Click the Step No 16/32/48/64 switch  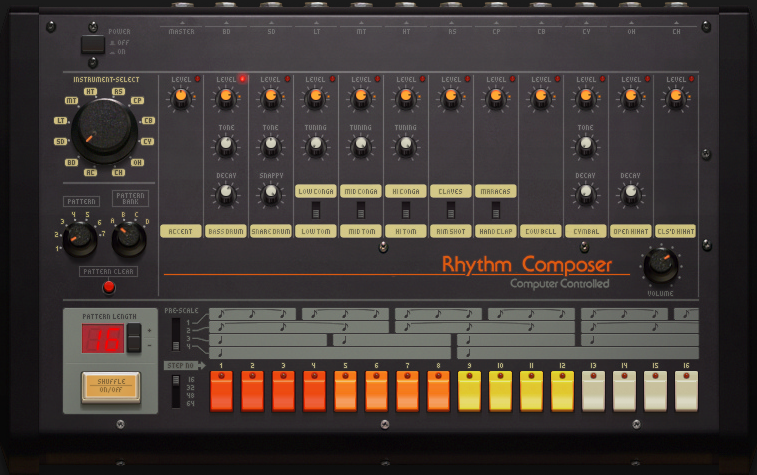176,391
